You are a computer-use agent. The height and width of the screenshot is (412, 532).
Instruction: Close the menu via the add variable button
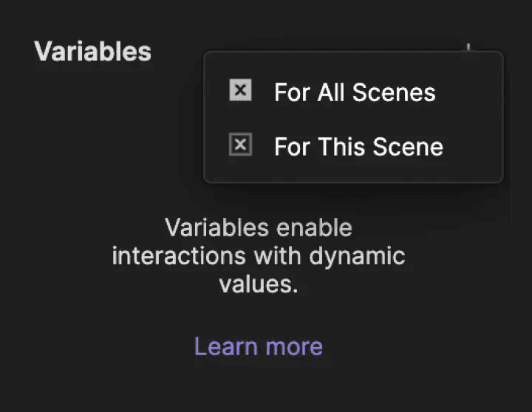click(x=468, y=48)
